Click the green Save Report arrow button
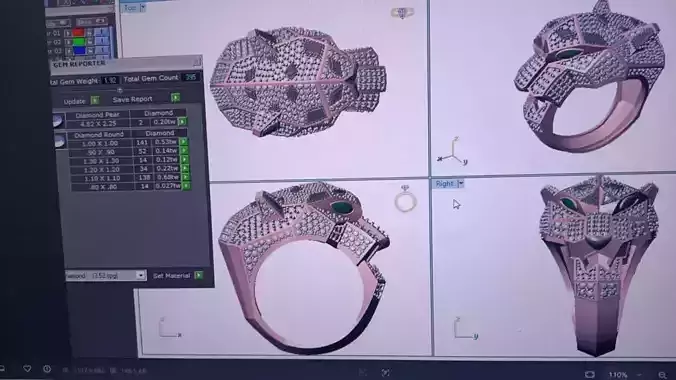The image size is (676, 380). [175, 97]
